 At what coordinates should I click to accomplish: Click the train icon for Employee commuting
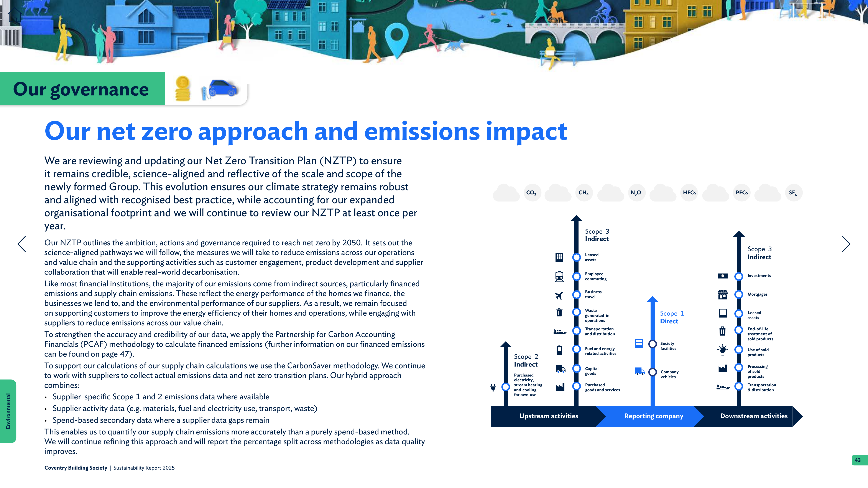point(559,277)
